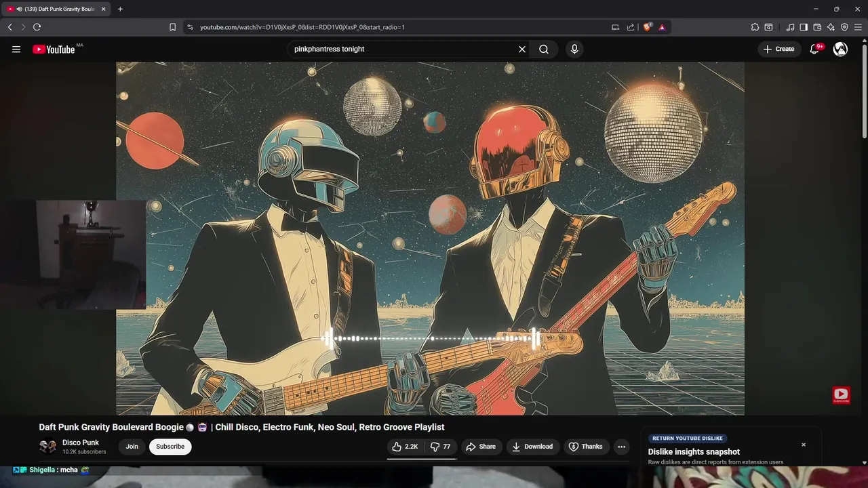Viewport: 868px width, 488px height.
Task: Open the Disco Punk channel name link
Action: tap(81, 443)
